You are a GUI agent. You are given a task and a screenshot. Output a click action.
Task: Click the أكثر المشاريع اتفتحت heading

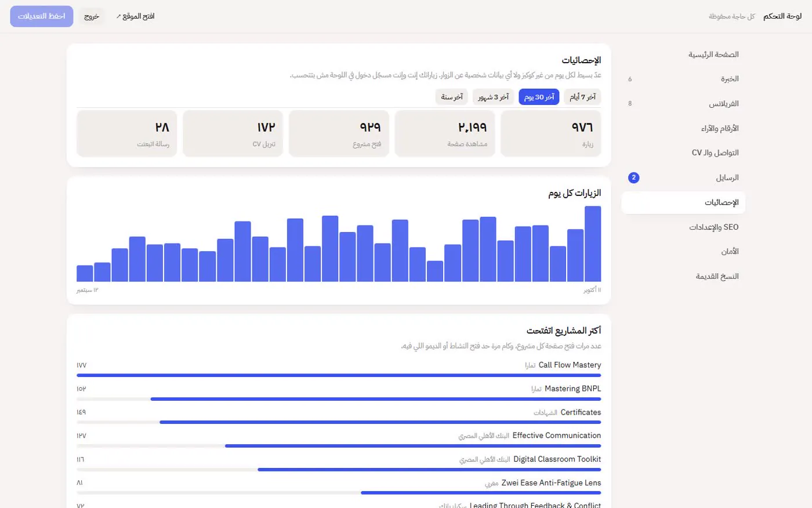(564, 331)
